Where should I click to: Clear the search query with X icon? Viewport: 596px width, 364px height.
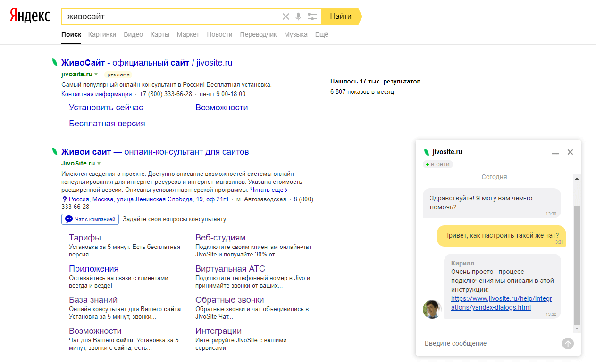(286, 17)
